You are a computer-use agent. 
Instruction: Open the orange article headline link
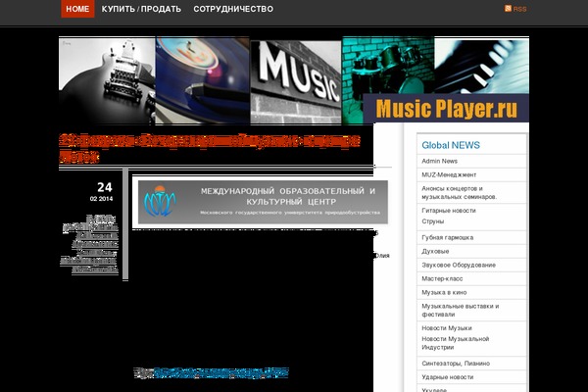[x=210, y=149]
